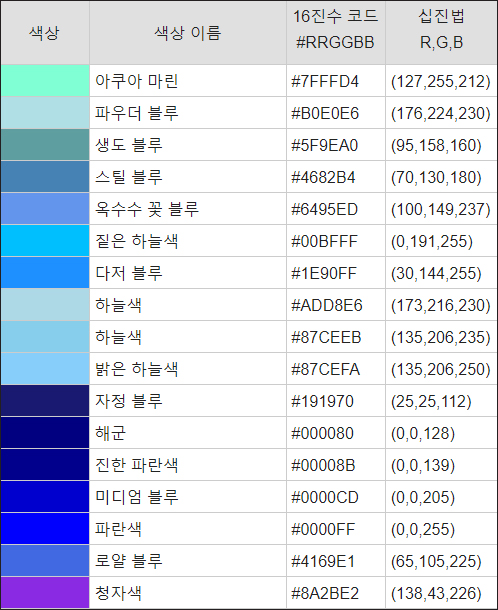Image resolution: width=498 pixels, height=610 pixels.
Task: Select the name text 아쿠아 마린
Action: pyautogui.click(x=137, y=81)
